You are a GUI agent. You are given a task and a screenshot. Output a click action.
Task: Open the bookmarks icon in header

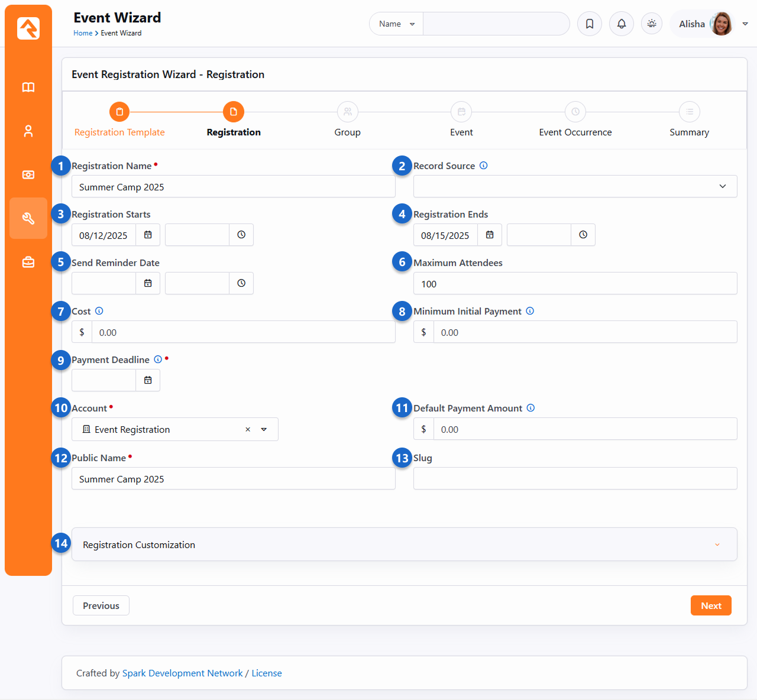tap(590, 24)
